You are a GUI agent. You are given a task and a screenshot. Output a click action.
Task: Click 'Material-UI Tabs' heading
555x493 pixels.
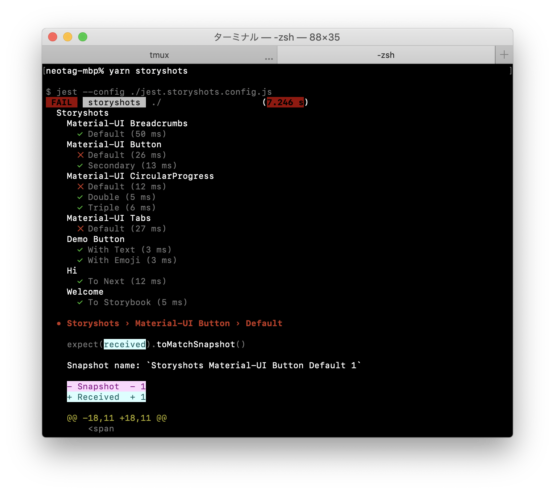(109, 218)
